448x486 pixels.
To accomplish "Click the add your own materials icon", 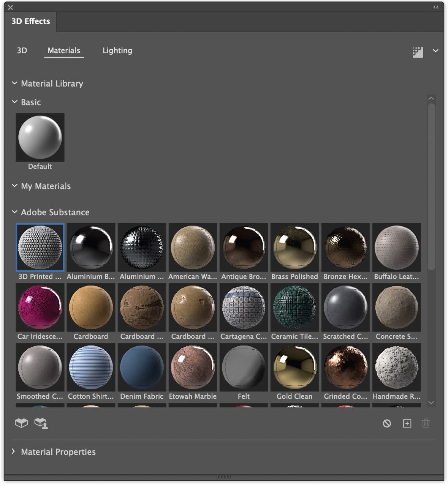I will click(41, 423).
